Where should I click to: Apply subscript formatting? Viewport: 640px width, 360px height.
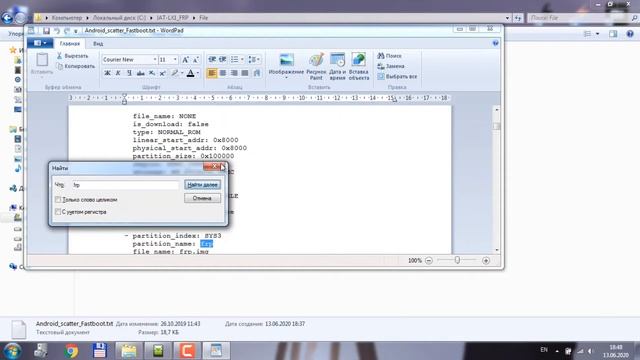151,73
